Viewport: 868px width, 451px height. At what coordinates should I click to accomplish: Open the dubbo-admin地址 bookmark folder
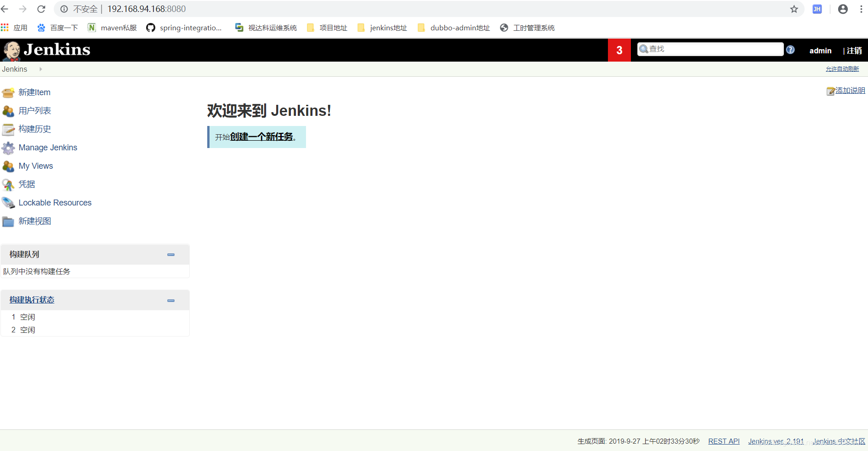454,28
